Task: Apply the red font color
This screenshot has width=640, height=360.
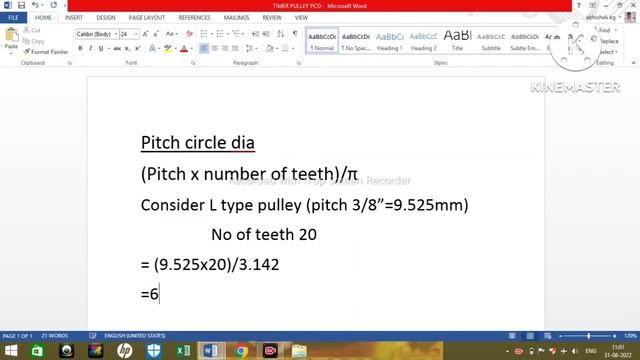Action: tap(184, 49)
